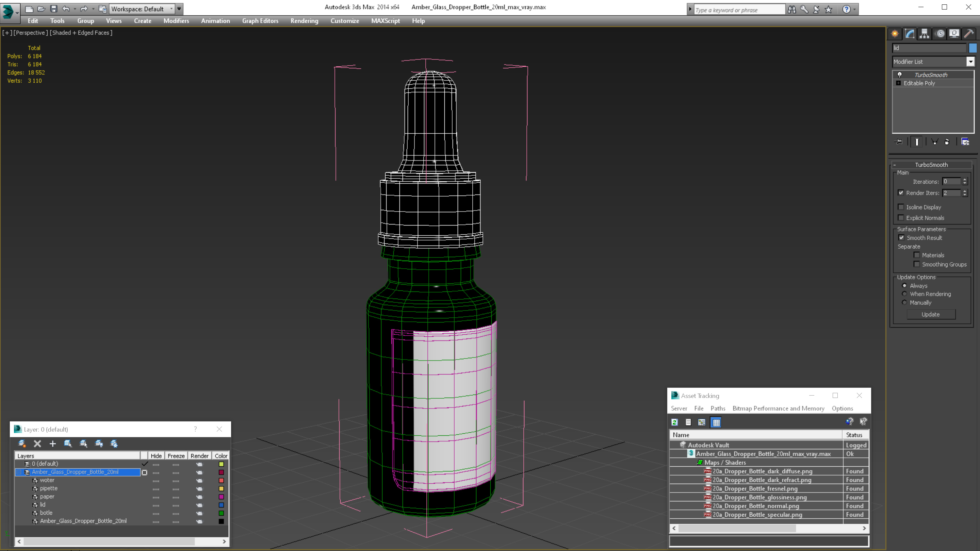980x551 pixels.
Task: Click Remove Modifier from stack icon
Action: click(x=947, y=142)
